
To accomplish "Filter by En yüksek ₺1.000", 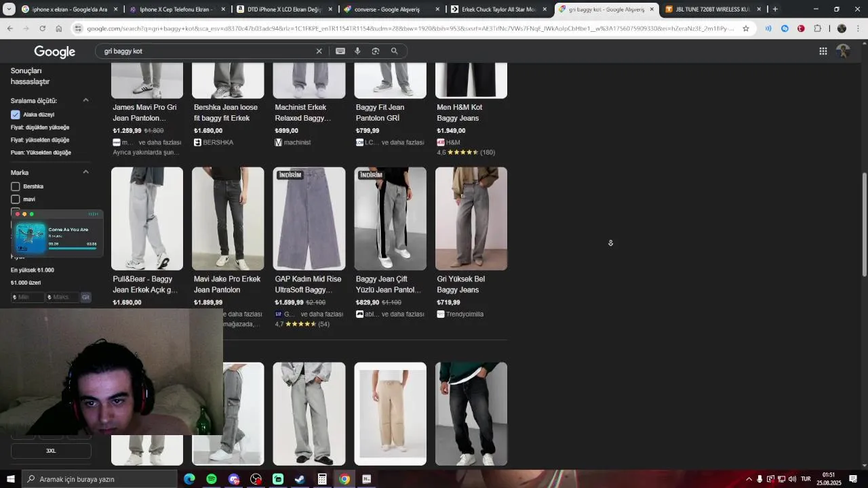I will coord(33,270).
